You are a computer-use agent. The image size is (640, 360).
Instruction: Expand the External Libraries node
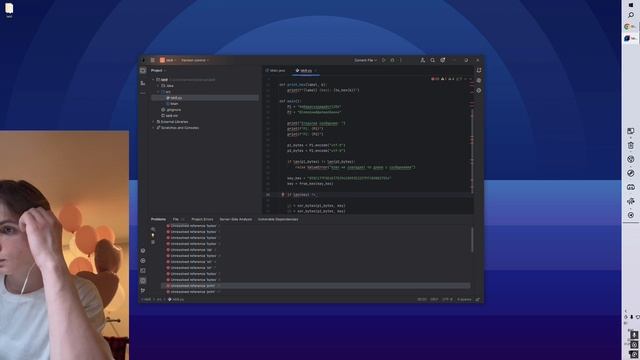coord(154,122)
